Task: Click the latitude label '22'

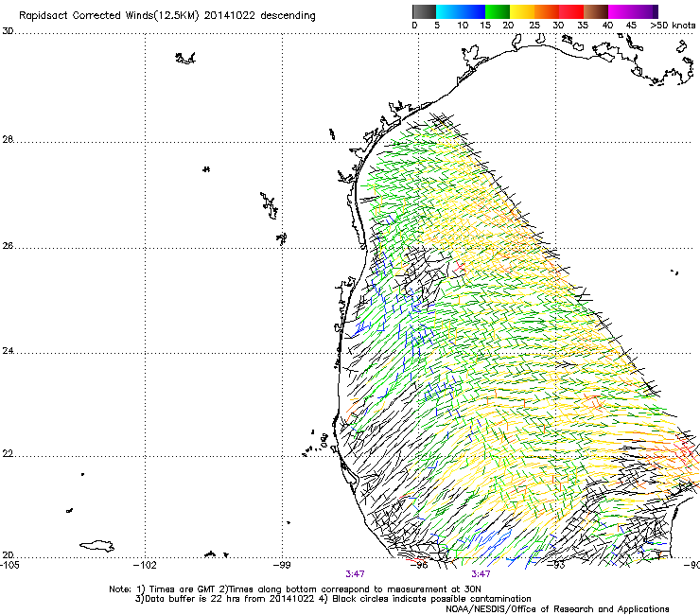Action: coord(8,454)
